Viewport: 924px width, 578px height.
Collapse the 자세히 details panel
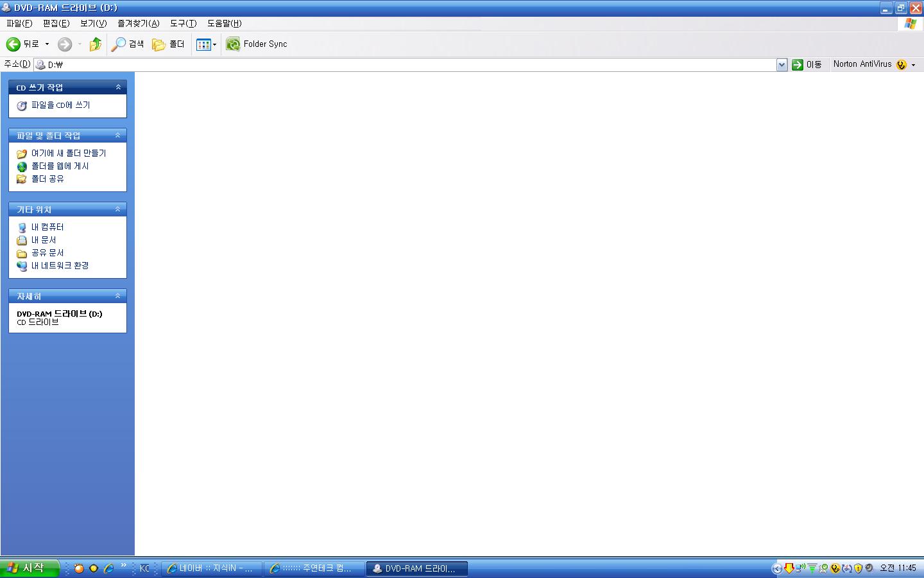(118, 296)
